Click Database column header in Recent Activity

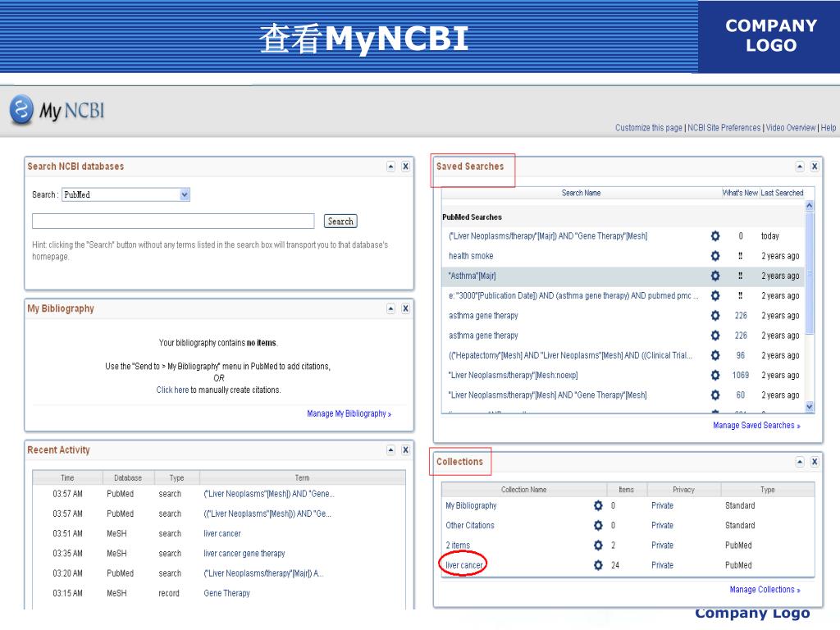[127, 478]
